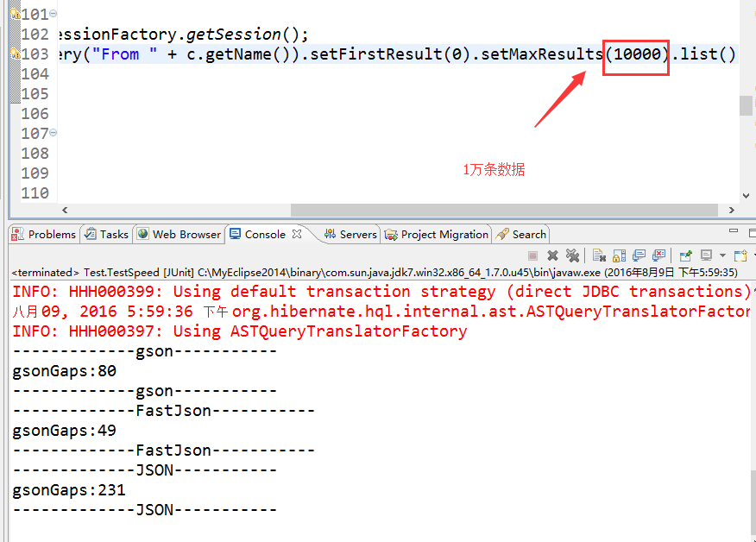The width and height of the screenshot is (756, 542).
Task: Click line number 110 in the gutter
Action: 35,192
